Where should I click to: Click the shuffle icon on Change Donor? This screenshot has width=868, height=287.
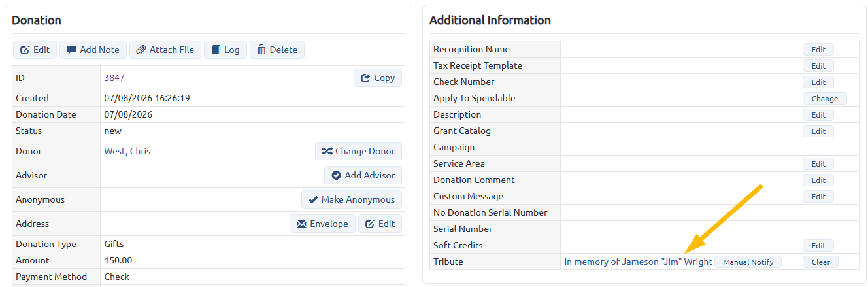pyautogui.click(x=327, y=151)
